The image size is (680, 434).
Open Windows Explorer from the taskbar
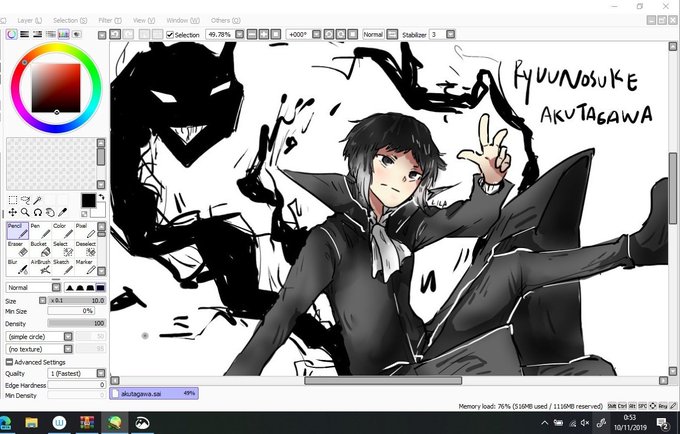coord(31,423)
